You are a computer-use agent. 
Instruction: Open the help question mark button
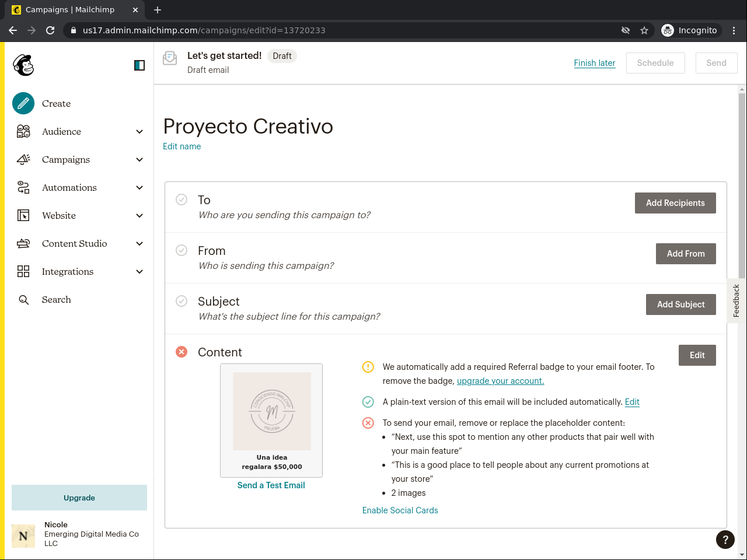[x=725, y=540]
